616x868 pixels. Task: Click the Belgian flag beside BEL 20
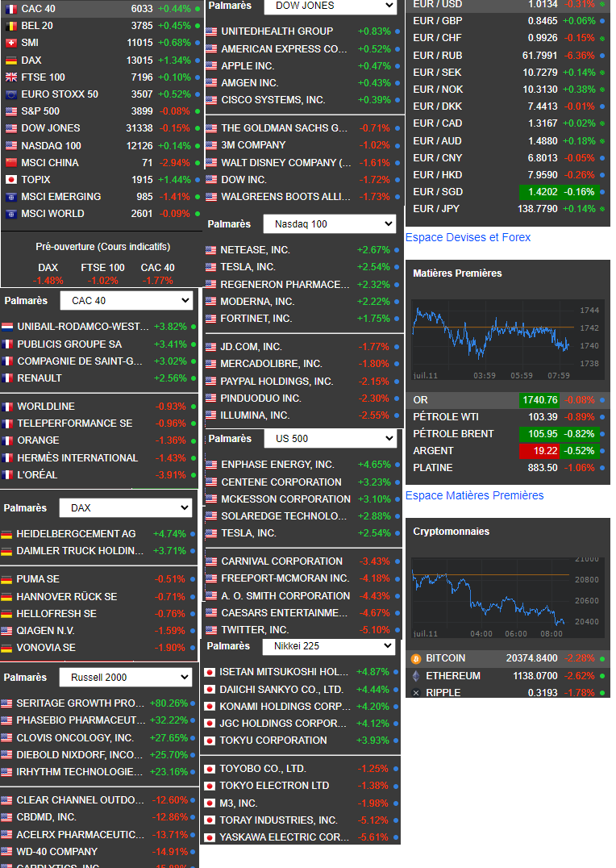coord(11,26)
